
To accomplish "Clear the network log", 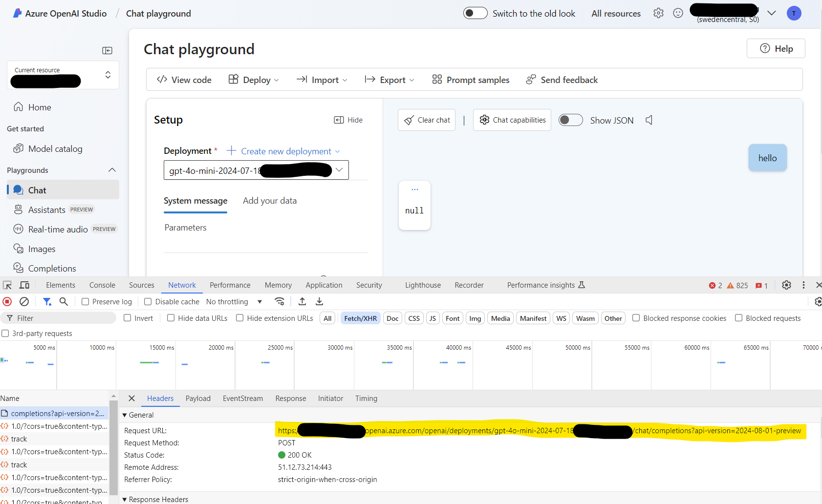I will point(24,302).
